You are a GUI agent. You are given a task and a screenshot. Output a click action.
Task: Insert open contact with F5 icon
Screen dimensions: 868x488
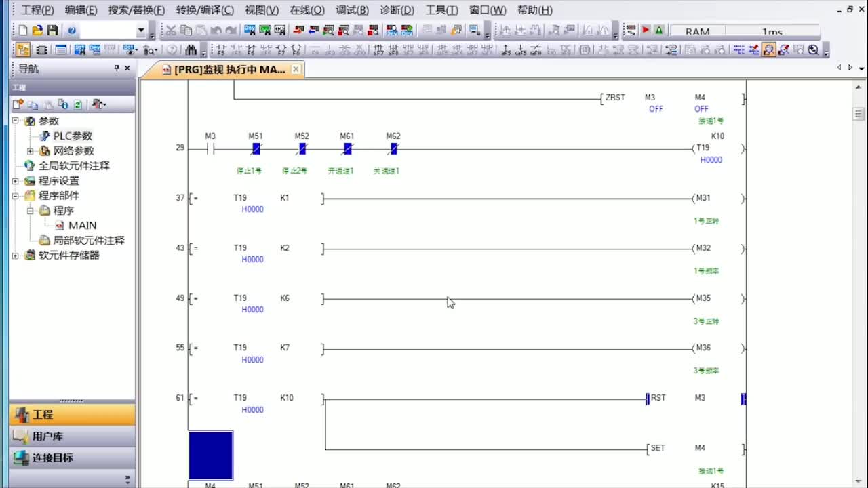[x=220, y=49]
